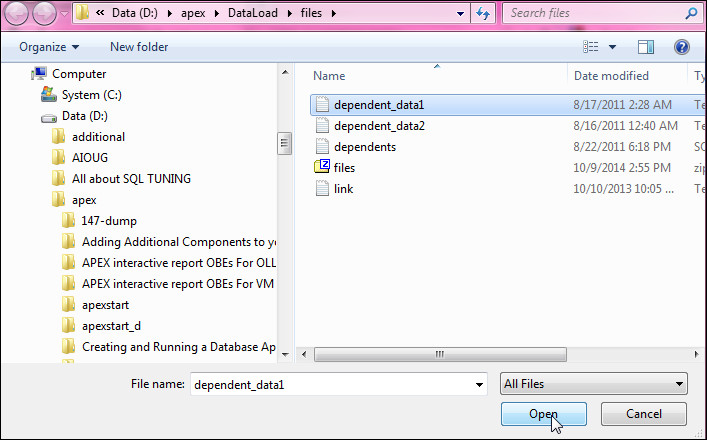The width and height of the screenshot is (707, 440).
Task: Click the files zip archive icon
Action: pyautogui.click(x=322, y=167)
